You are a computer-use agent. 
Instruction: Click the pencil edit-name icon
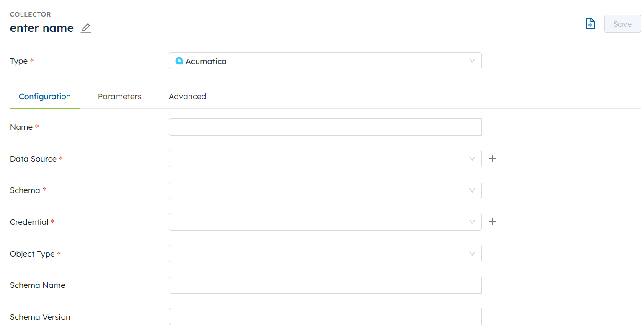click(85, 28)
